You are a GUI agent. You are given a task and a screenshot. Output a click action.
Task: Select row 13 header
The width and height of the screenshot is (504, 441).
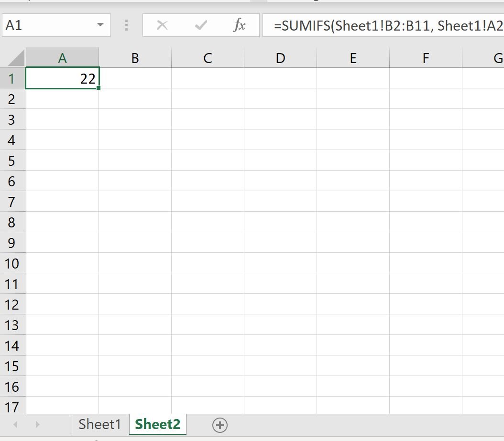[x=12, y=325]
